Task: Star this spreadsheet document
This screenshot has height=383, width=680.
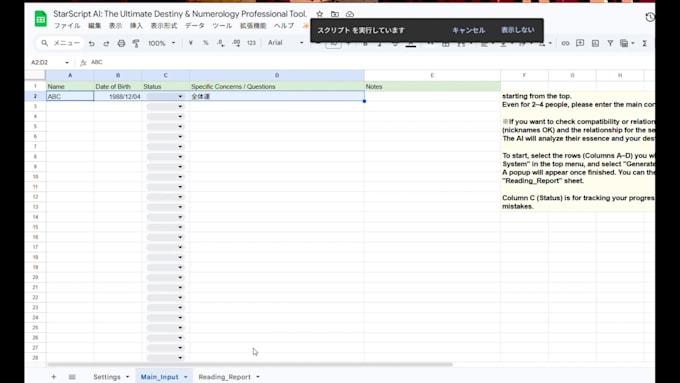Action: 320,14
